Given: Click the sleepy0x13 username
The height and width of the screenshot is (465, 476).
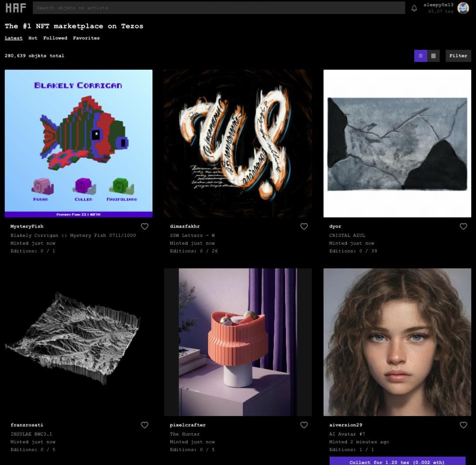Looking at the screenshot, I should (439, 5).
